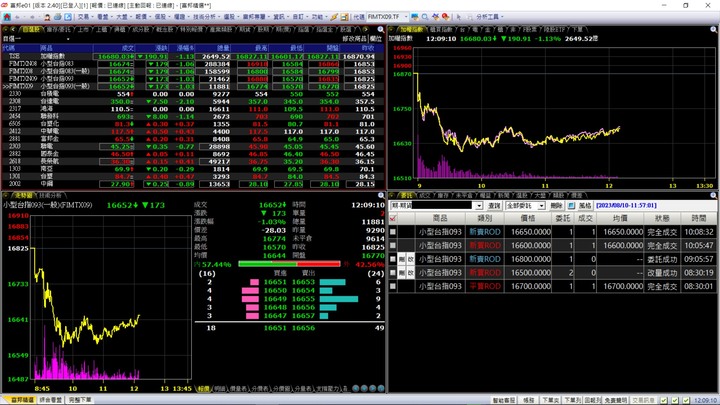This screenshot has height=405, width=720.
Task: Open the FIMTX09.TF symbol code dropdown
Action: tap(405, 17)
